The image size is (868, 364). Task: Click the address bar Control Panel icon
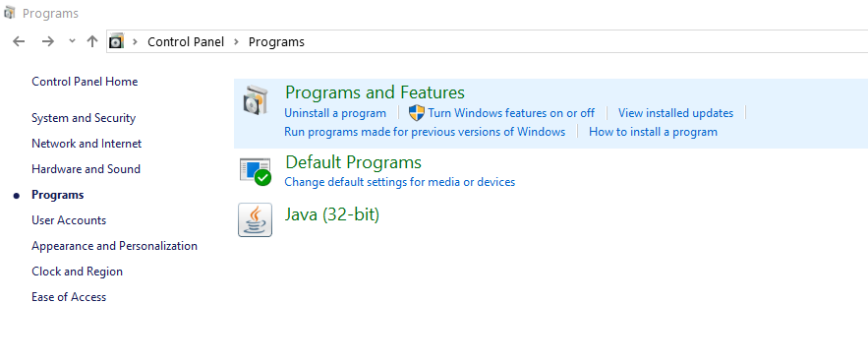pyautogui.click(x=116, y=41)
